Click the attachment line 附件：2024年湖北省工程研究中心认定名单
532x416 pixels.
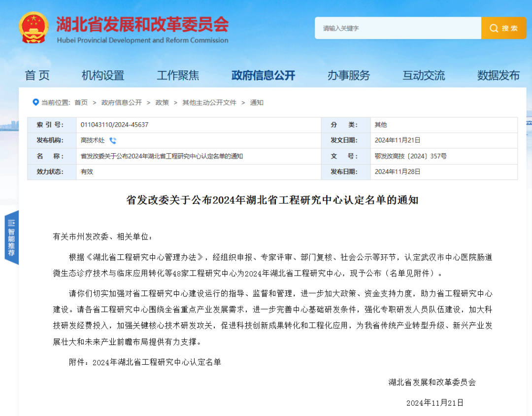pyautogui.click(x=145, y=362)
